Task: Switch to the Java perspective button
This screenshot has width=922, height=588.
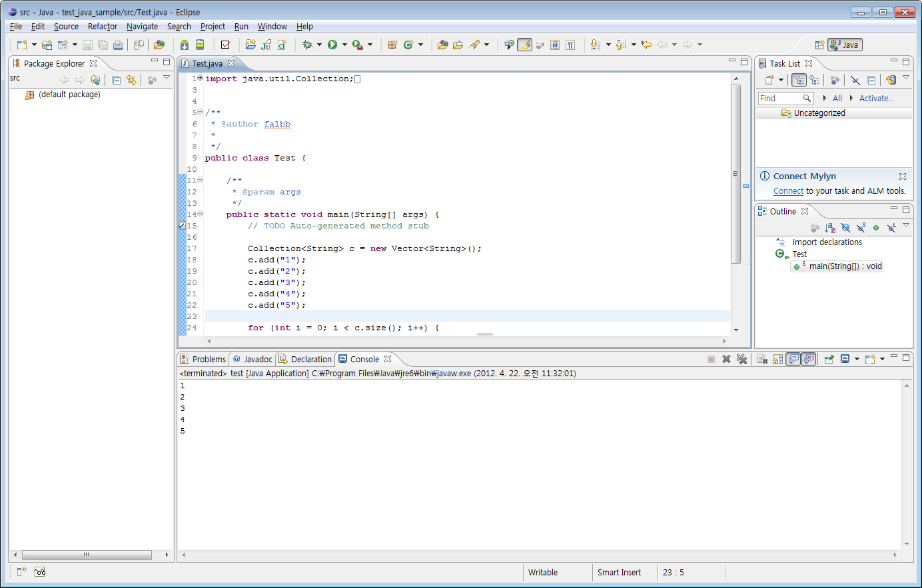Action: tap(845, 45)
